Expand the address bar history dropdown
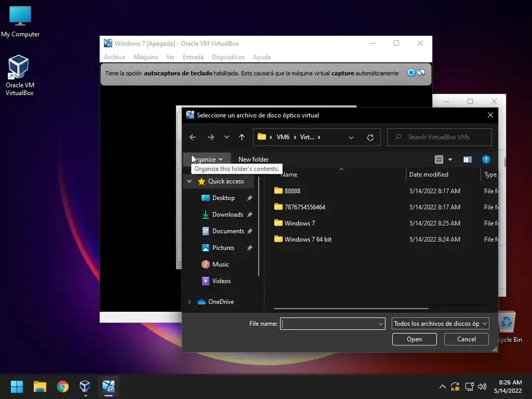Image resolution: width=532 pixels, height=399 pixels. pos(351,137)
